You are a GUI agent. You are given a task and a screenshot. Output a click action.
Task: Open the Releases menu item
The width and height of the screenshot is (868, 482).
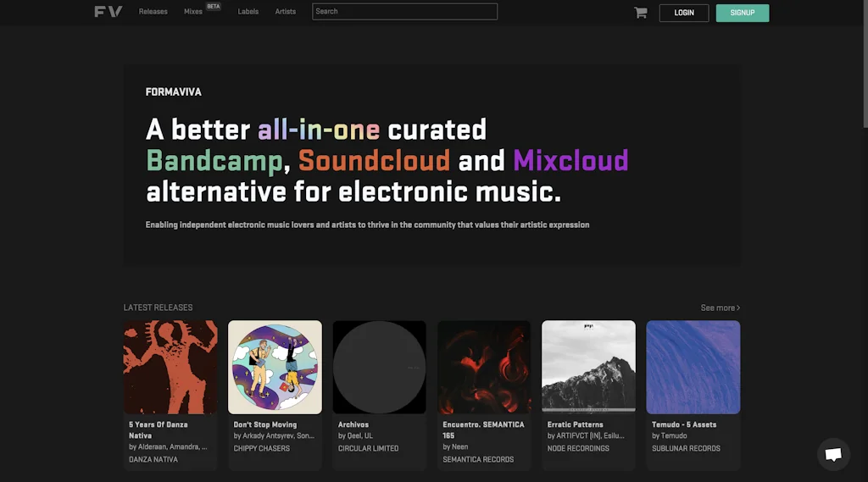(x=153, y=12)
